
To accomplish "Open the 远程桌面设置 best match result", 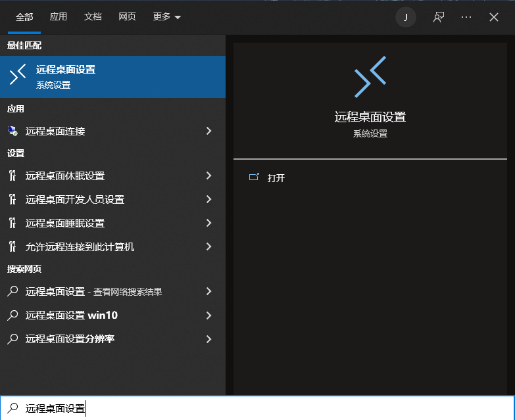I will tap(112, 77).
